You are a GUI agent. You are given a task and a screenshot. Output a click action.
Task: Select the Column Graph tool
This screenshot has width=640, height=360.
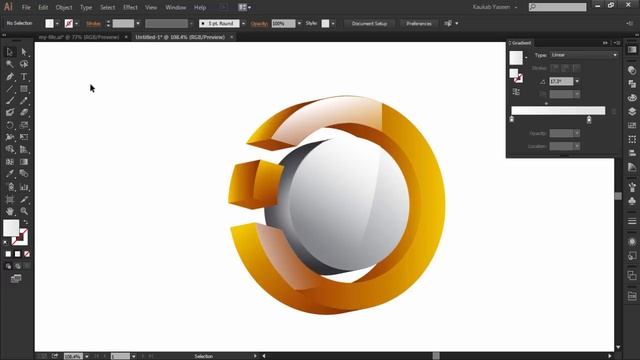[x=24, y=187]
